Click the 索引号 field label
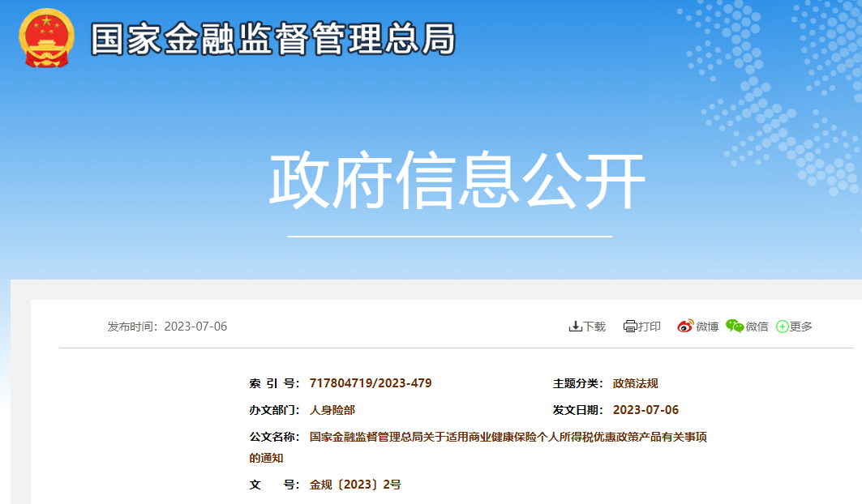Viewport: 862px width, 504px height. [x=274, y=383]
